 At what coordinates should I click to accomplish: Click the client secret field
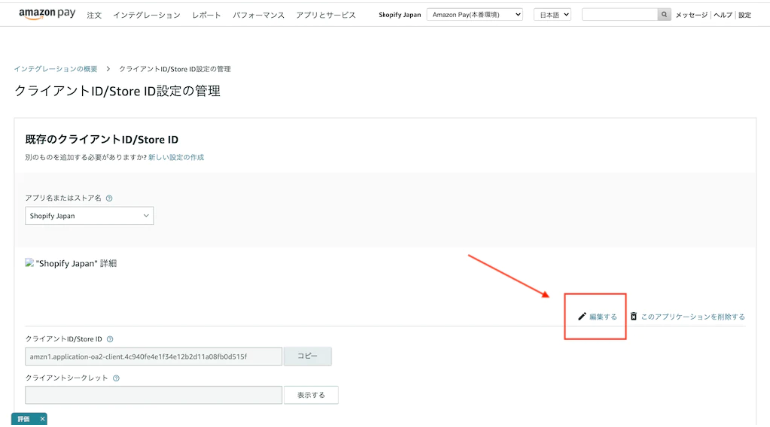154,395
